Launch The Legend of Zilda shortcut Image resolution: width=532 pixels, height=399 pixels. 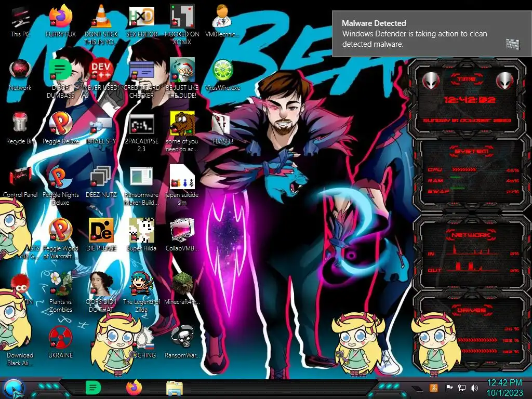click(x=141, y=292)
